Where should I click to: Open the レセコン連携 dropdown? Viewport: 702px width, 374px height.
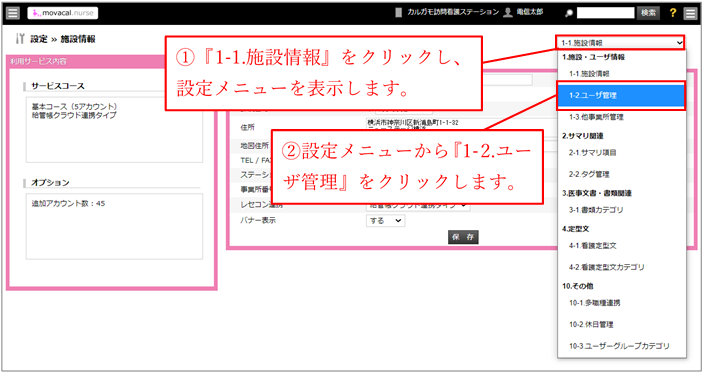[x=418, y=206]
